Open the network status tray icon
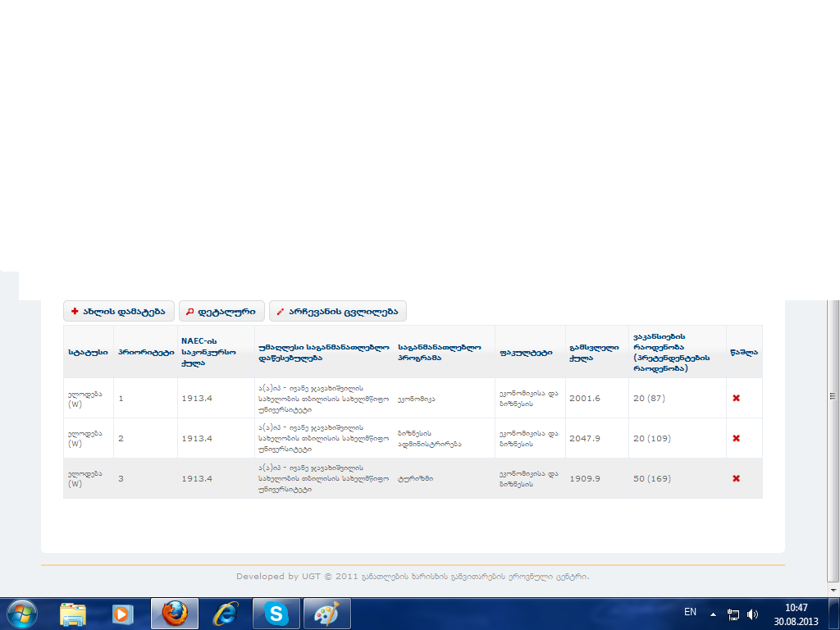The height and width of the screenshot is (630, 840). [x=733, y=614]
